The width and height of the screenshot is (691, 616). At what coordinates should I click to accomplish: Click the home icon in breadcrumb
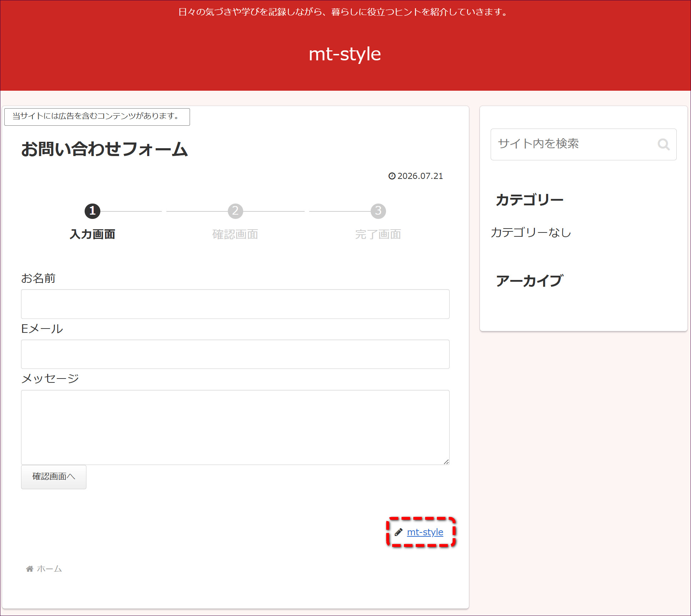[x=30, y=569]
